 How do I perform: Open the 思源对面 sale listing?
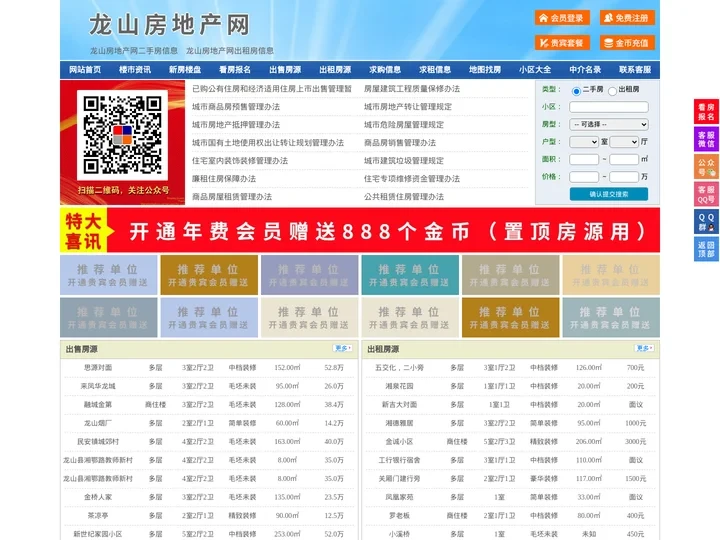coord(98,367)
